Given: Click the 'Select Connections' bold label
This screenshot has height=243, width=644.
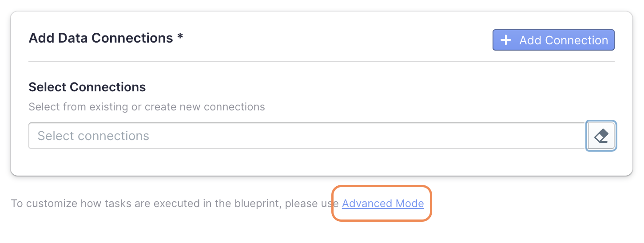Looking at the screenshot, I should tap(87, 87).
